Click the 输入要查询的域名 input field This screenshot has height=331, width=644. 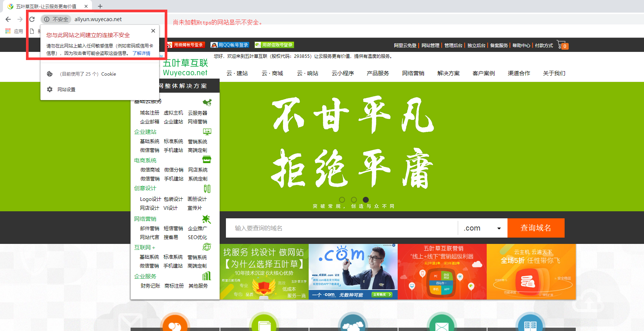(x=342, y=228)
